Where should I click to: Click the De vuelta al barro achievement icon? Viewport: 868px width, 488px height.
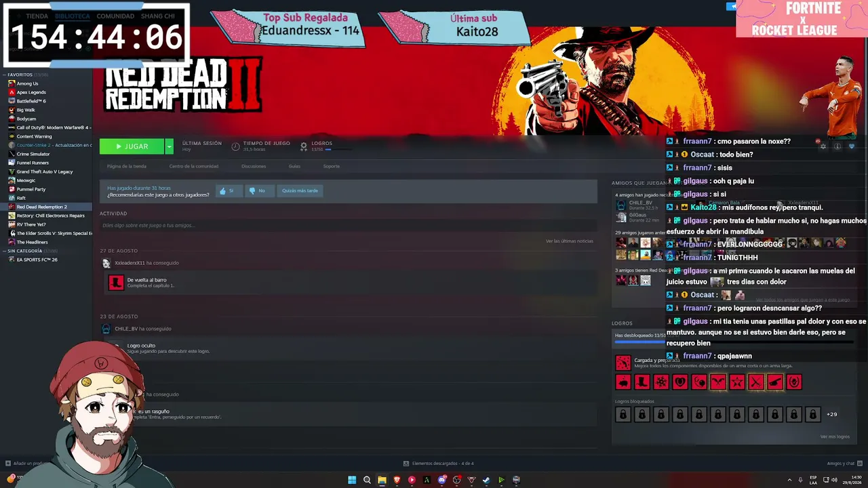point(116,283)
